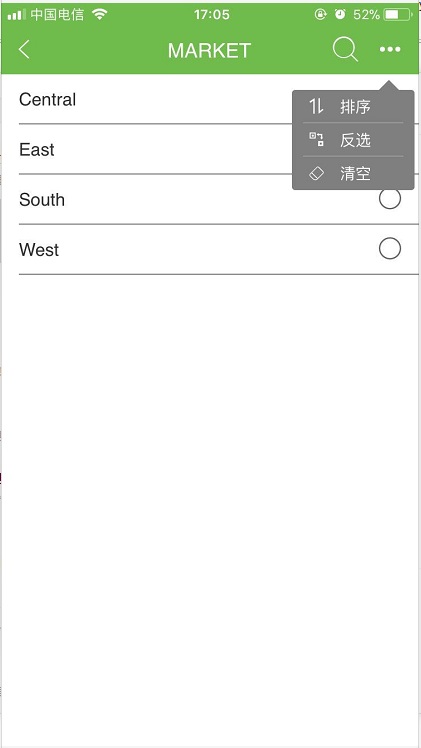Tap the South list item label
The image size is (421, 748).
(x=42, y=199)
